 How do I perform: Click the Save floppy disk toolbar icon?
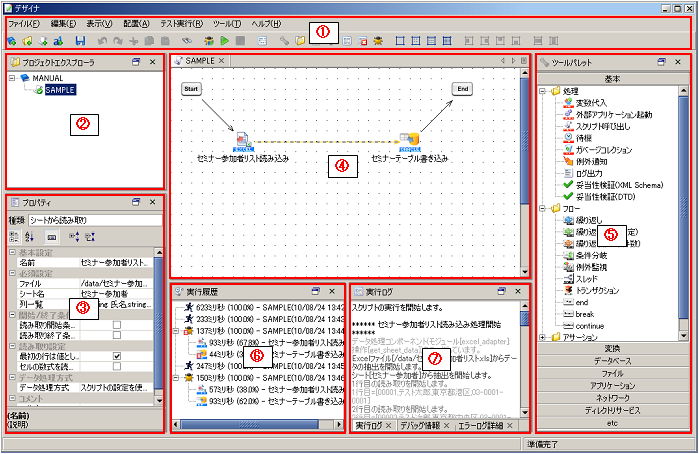coord(80,41)
